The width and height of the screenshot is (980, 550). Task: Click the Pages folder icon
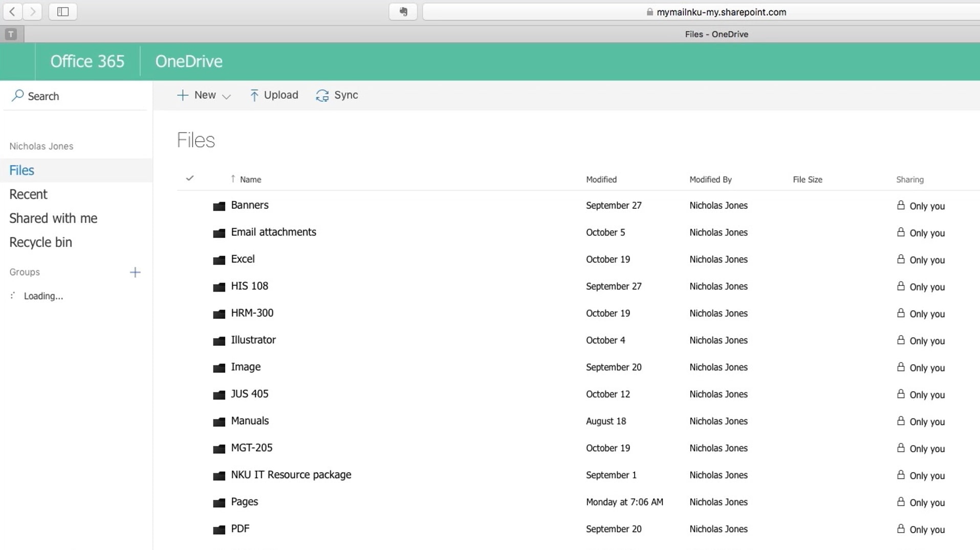219,502
